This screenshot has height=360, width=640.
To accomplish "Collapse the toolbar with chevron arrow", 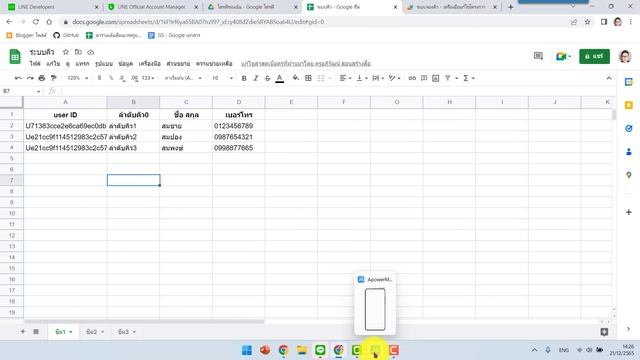I will (609, 78).
